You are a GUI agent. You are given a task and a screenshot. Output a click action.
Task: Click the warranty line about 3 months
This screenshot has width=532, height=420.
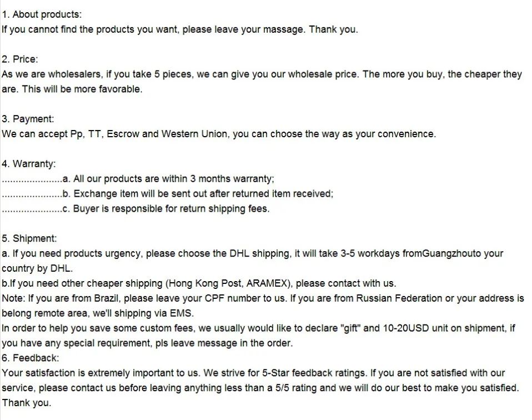169,179
